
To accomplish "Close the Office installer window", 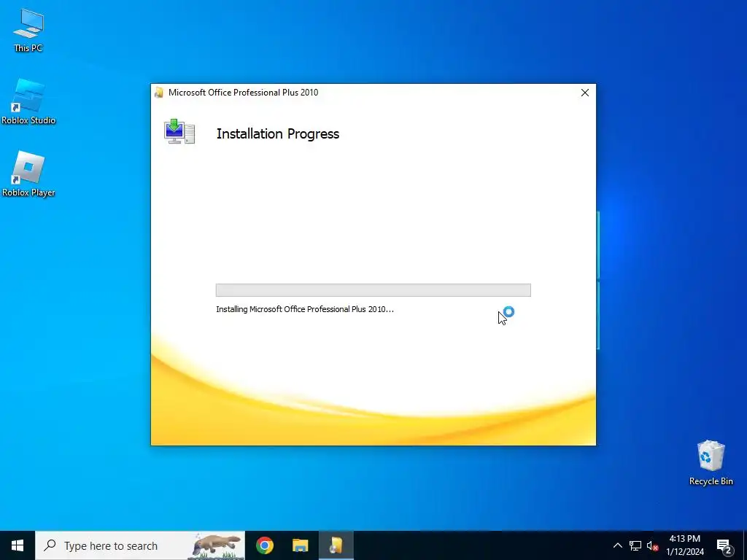I will (x=585, y=93).
